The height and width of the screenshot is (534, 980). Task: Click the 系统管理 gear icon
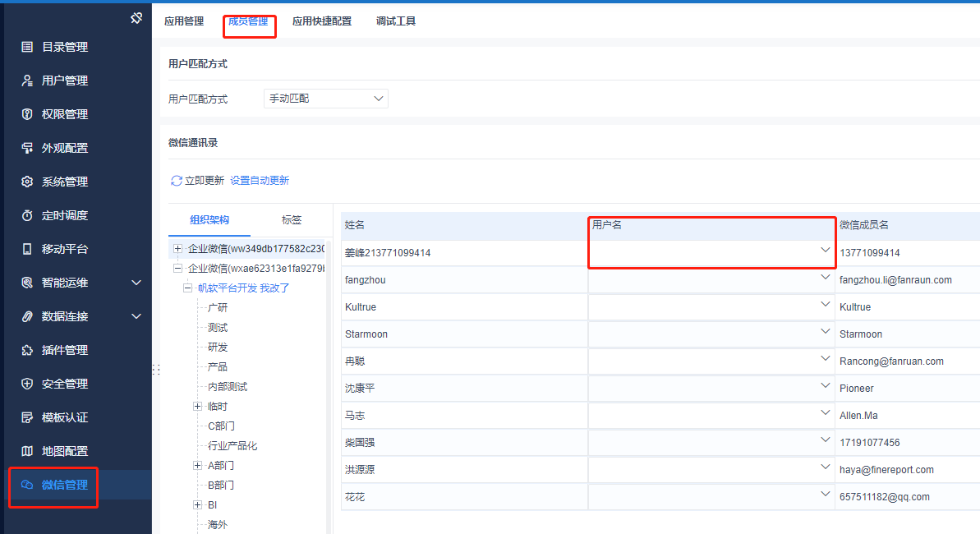[27, 182]
